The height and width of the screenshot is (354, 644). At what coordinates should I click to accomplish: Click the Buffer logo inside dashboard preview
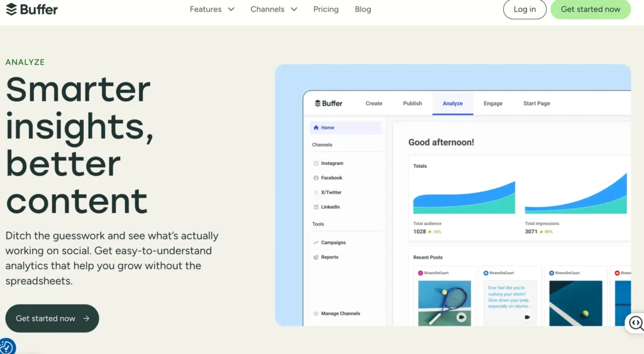(328, 104)
